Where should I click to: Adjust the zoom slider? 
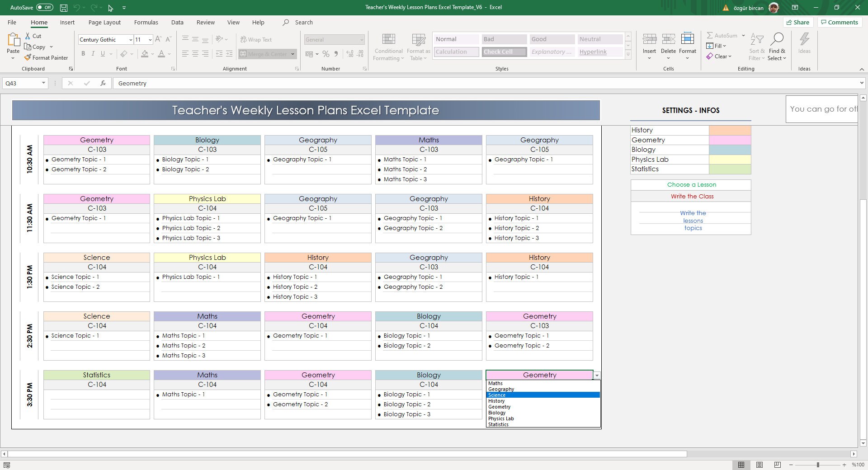[818, 464]
